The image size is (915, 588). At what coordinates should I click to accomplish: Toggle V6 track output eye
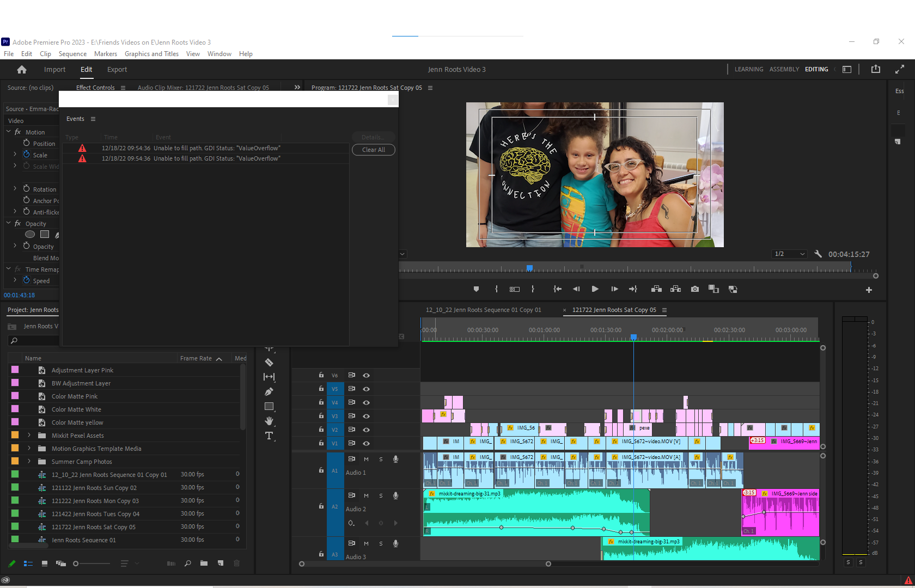click(367, 375)
